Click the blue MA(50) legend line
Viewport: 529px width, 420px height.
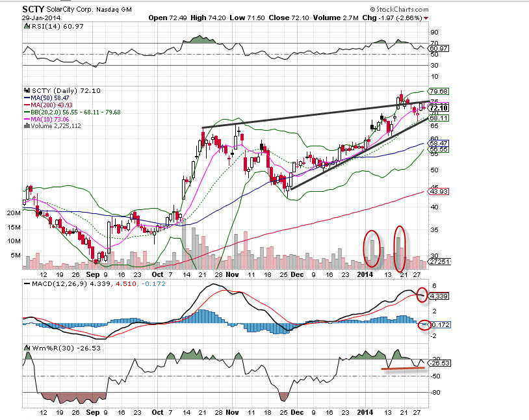click(x=26, y=97)
